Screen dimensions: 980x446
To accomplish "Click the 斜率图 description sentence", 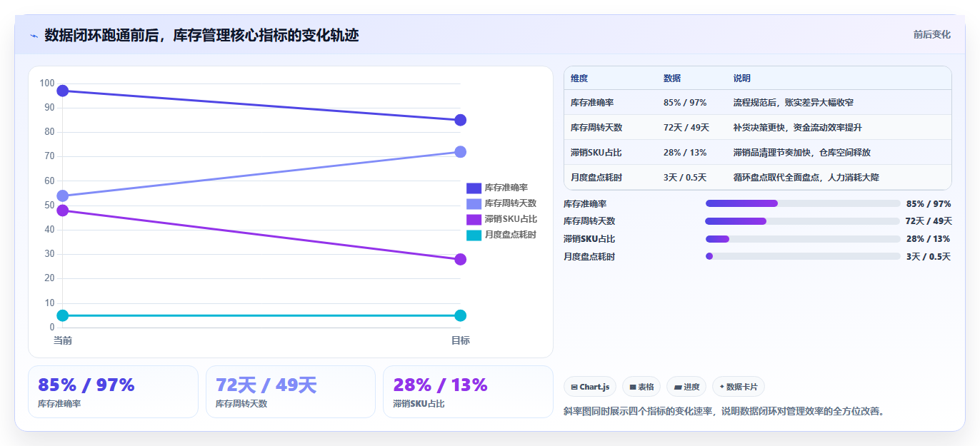I will [724, 412].
